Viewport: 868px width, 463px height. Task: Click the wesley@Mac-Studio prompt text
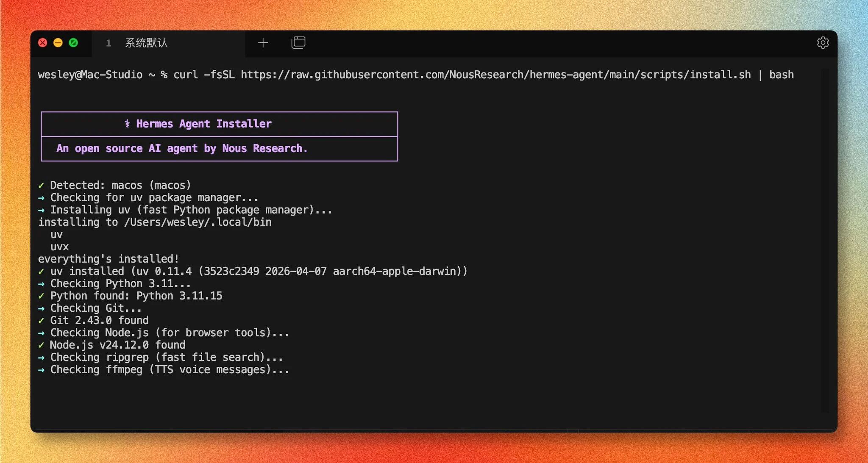90,75
